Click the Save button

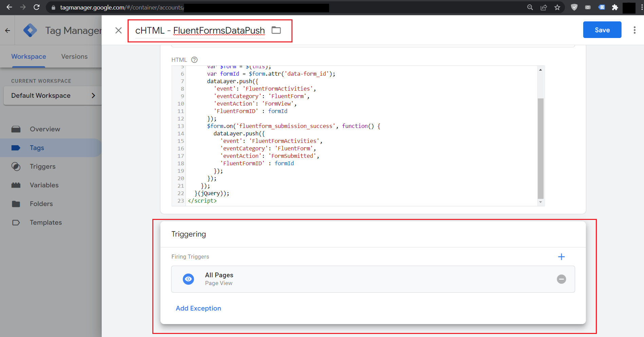point(602,30)
